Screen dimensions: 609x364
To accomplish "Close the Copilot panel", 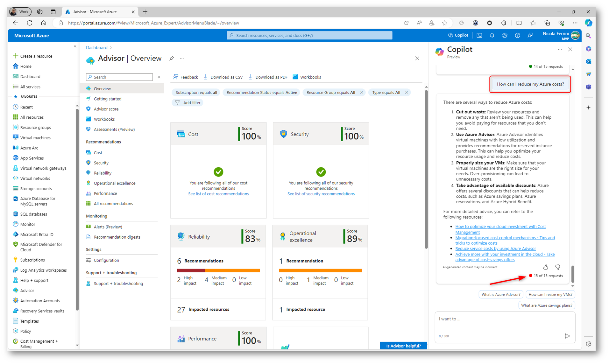I will coord(570,49).
